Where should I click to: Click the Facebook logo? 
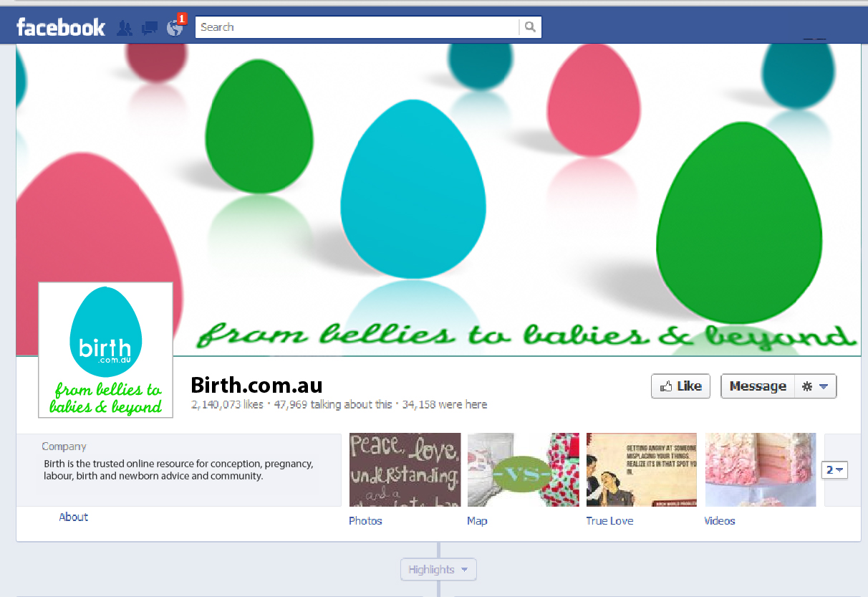61,28
